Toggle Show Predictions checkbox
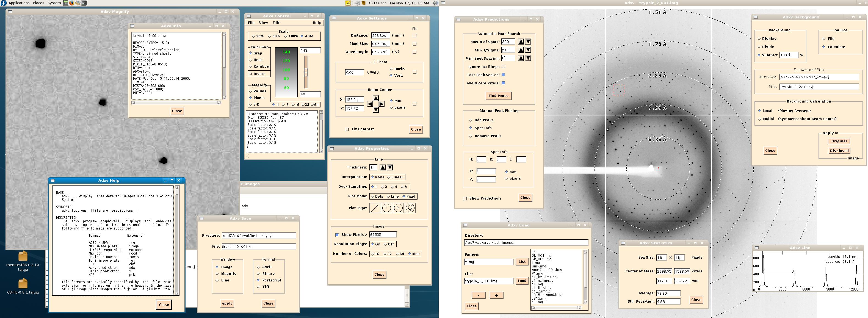The height and width of the screenshot is (318, 868). (x=465, y=198)
